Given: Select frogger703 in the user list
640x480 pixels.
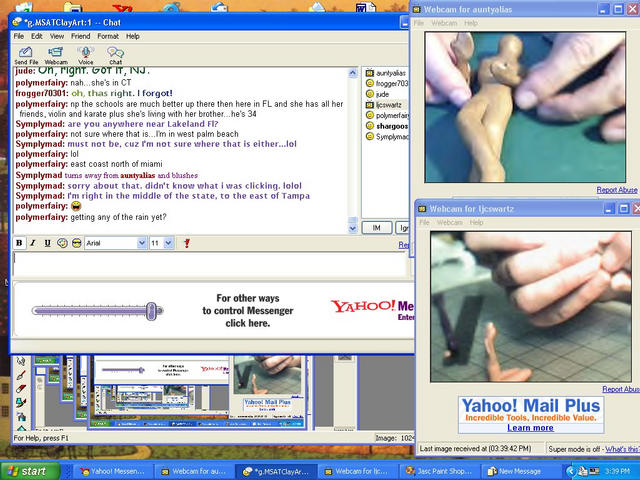Looking at the screenshot, I should [386, 84].
